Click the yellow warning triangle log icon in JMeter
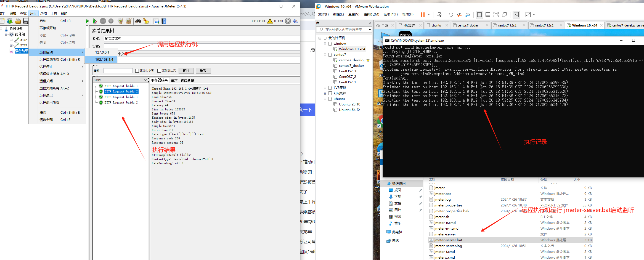644x260 pixels. pyautogui.click(x=270, y=21)
